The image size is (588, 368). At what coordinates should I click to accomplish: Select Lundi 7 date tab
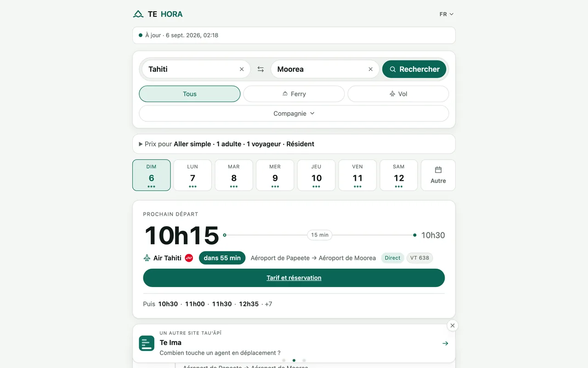coord(192,175)
